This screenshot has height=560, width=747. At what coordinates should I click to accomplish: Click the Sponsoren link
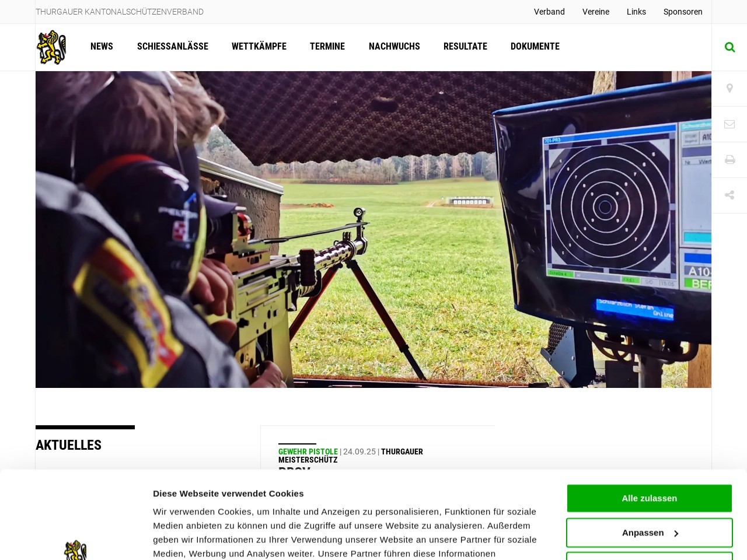pyautogui.click(x=682, y=12)
